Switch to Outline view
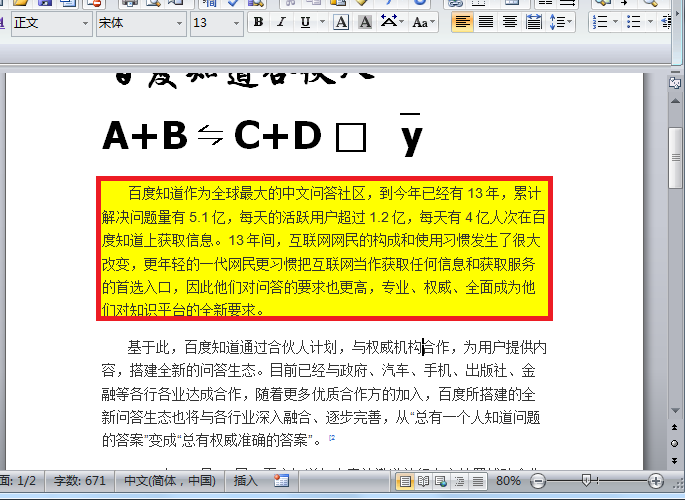The height and width of the screenshot is (500, 685). pos(460,482)
